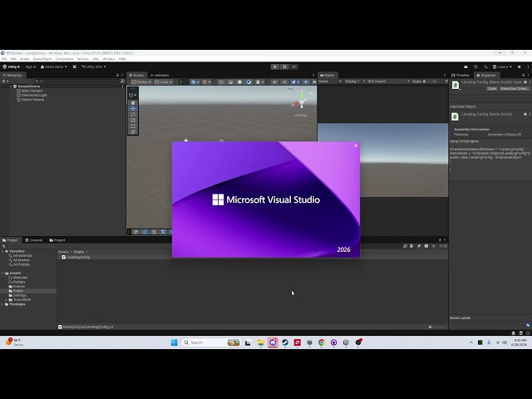Open the Component menu
This screenshot has height=399, width=532.
point(65,59)
